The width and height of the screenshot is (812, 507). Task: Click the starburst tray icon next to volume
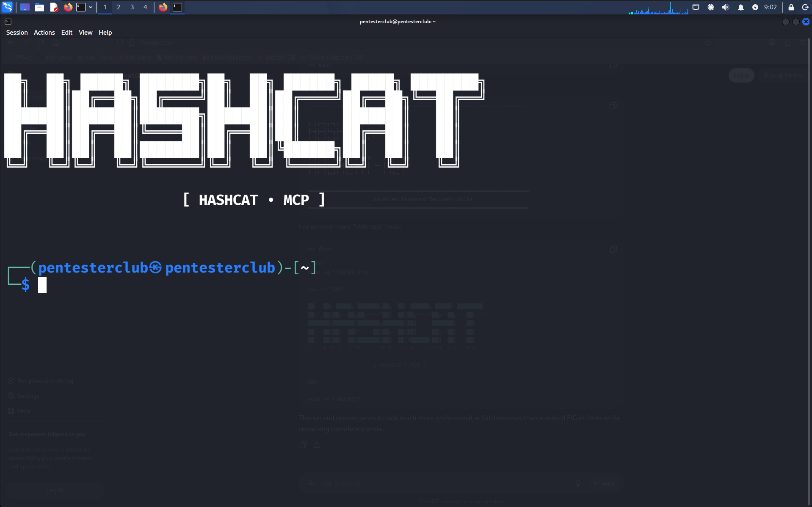(711, 7)
